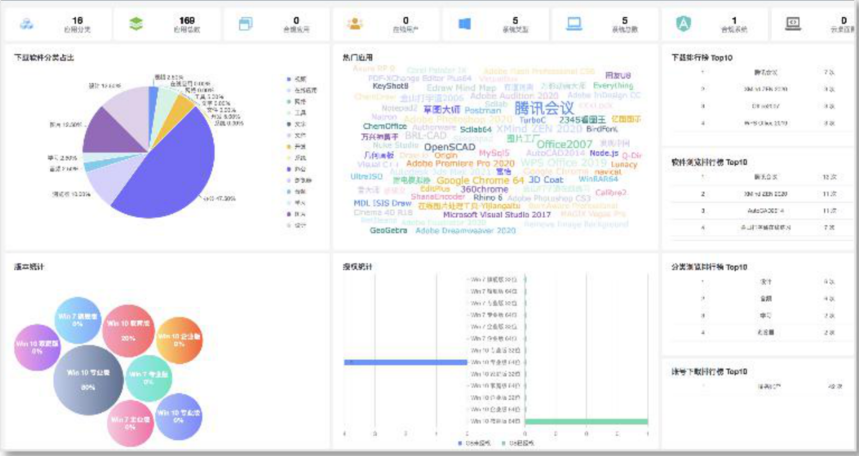This screenshot has width=859, height=456.
Task: Click Postman in the word cloud
Action: tap(483, 110)
